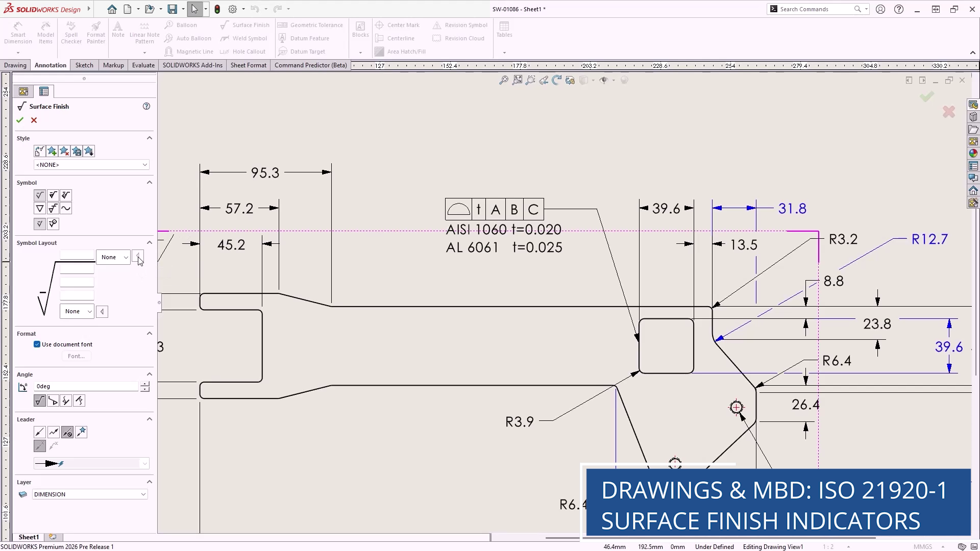Open the Font dialog in Format section
Image resolution: width=980 pixels, height=551 pixels.
coord(76,356)
